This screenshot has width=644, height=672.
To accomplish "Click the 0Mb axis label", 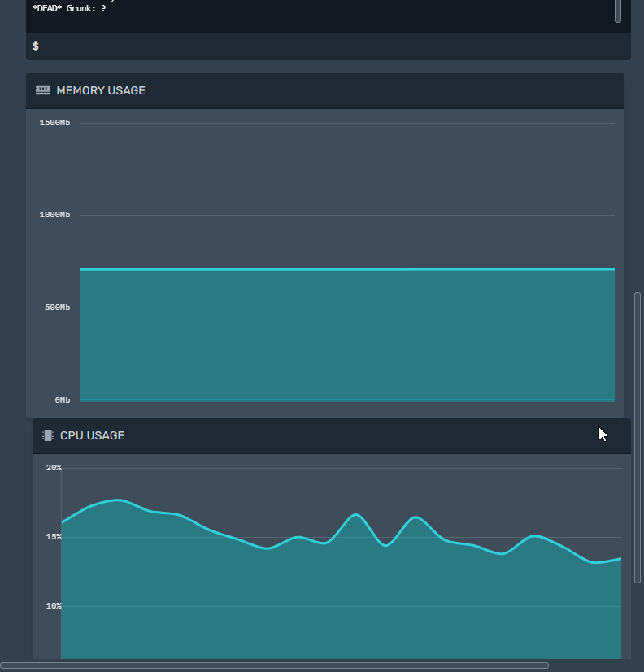I will 63,399.
